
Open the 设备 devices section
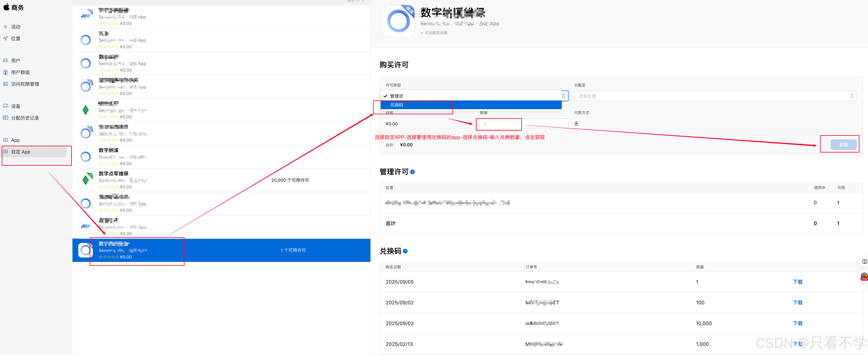[x=15, y=106]
